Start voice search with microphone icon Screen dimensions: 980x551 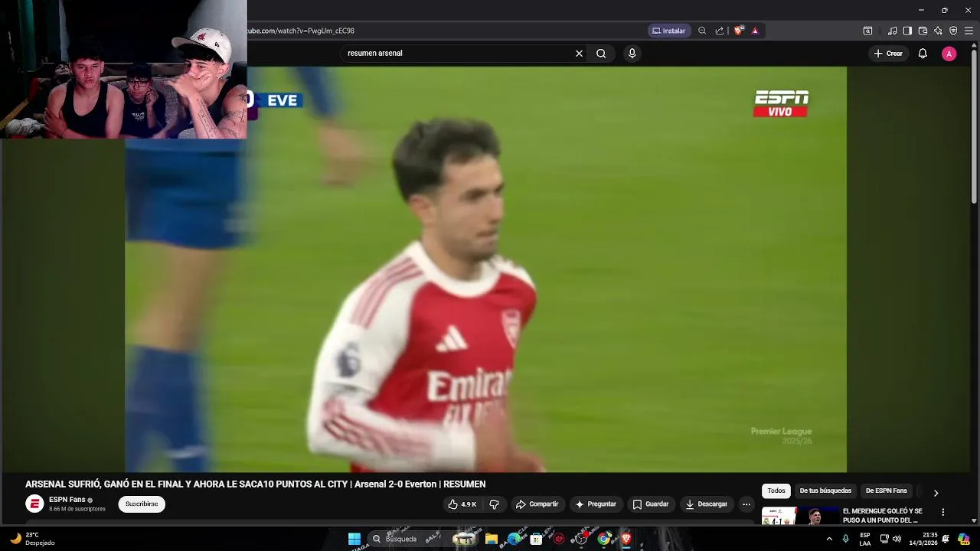[x=632, y=54]
